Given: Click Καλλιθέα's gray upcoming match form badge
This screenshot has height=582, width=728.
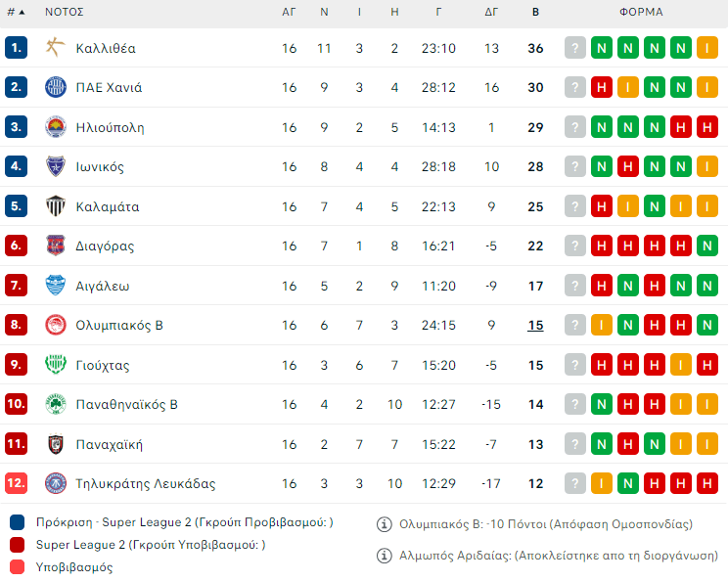Looking at the screenshot, I should (575, 48).
